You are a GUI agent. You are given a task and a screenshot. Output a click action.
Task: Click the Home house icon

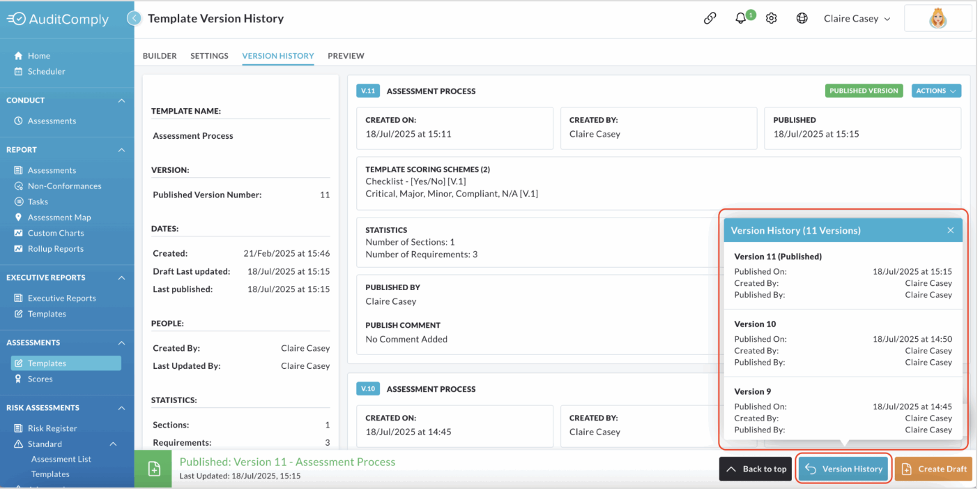click(19, 56)
